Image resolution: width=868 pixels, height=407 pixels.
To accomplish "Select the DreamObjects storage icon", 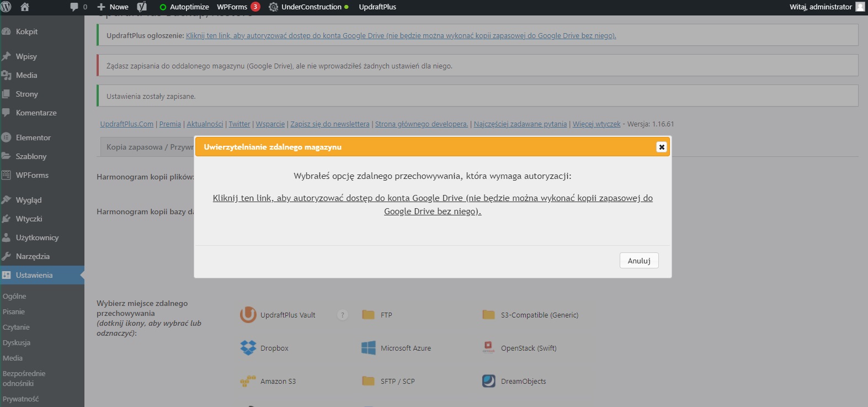I will pyautogui.click(x=488, y=381).
